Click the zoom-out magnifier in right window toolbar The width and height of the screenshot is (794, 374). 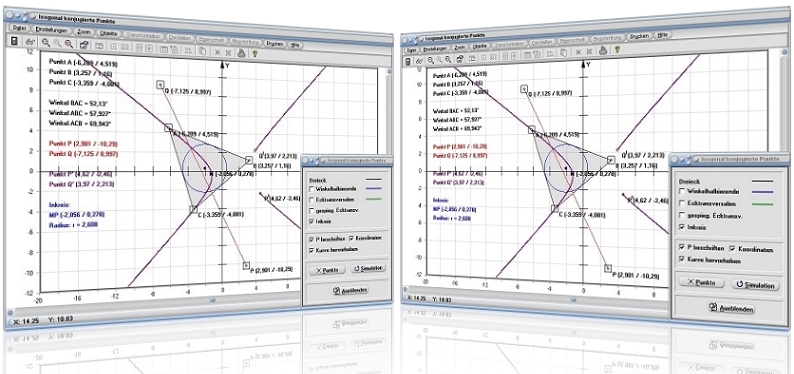click(x=448, y=59)
